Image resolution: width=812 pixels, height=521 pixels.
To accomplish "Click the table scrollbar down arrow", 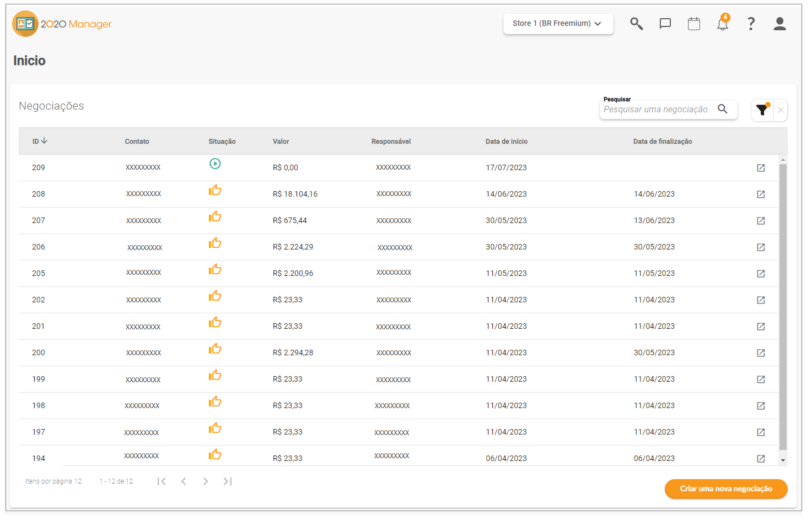I will pos(783,460).
